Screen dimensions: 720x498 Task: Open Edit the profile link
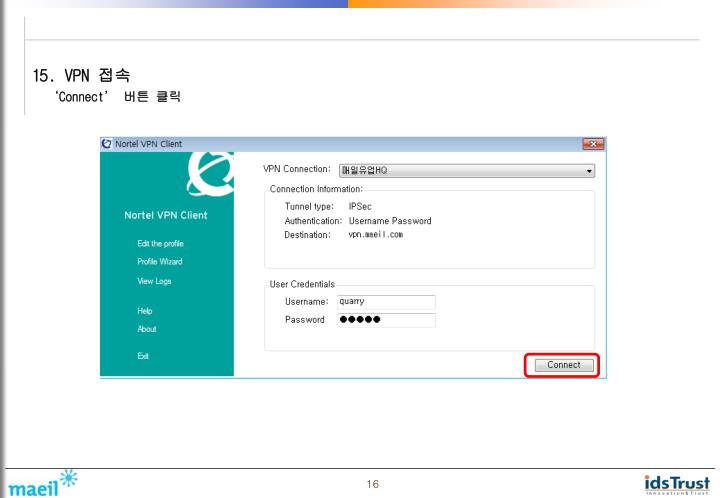pos(160,244)
